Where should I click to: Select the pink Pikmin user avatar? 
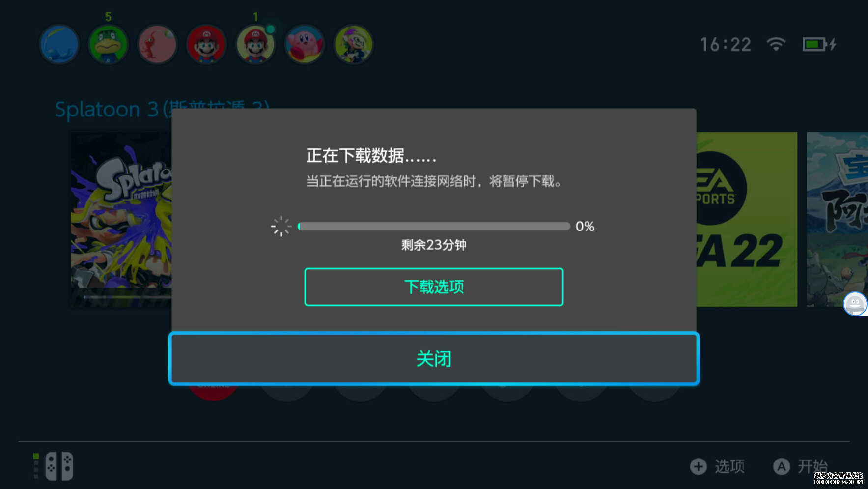157,45
